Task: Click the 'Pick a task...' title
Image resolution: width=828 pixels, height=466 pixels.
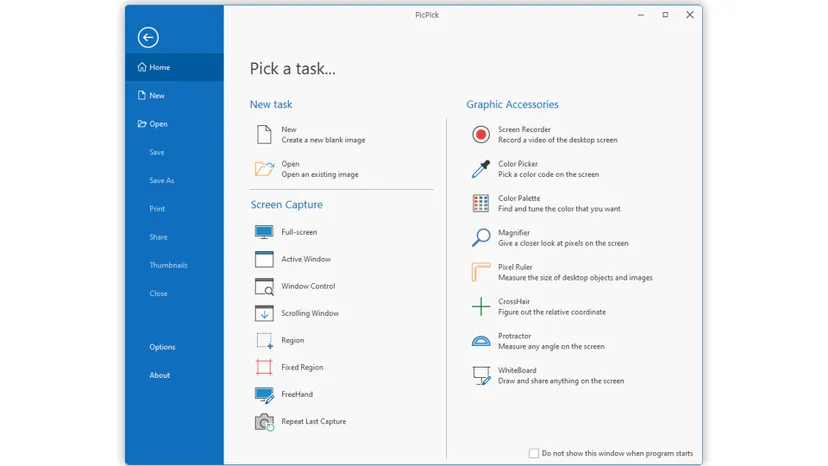Action: tap(293, 69)
